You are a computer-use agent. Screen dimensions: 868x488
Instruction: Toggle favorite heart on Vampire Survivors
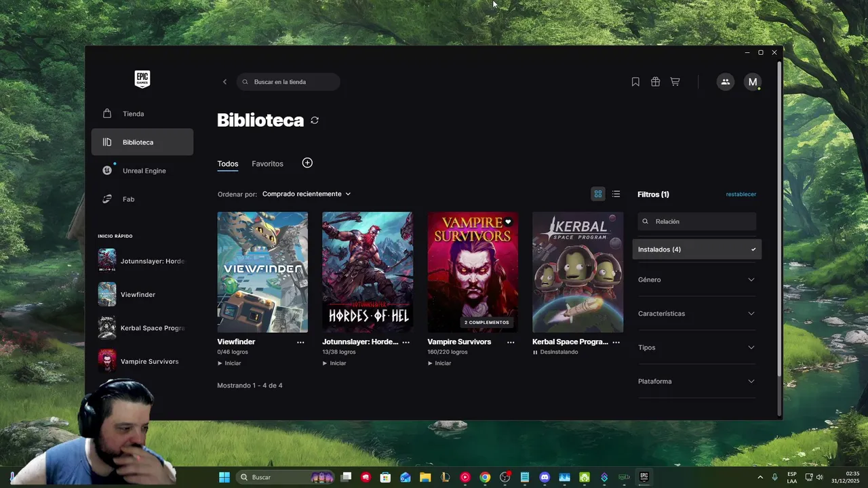508,222
